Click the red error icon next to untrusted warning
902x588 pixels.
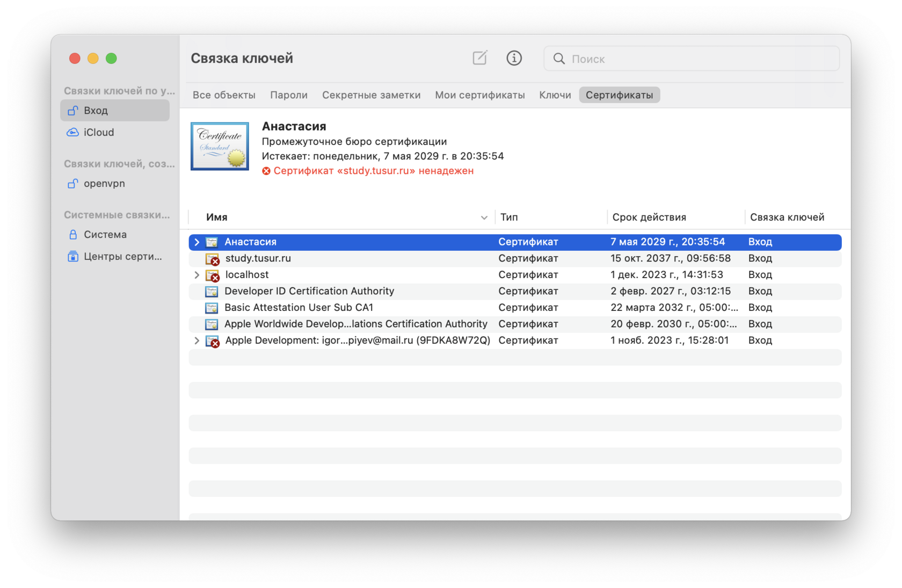click(266, 171)
